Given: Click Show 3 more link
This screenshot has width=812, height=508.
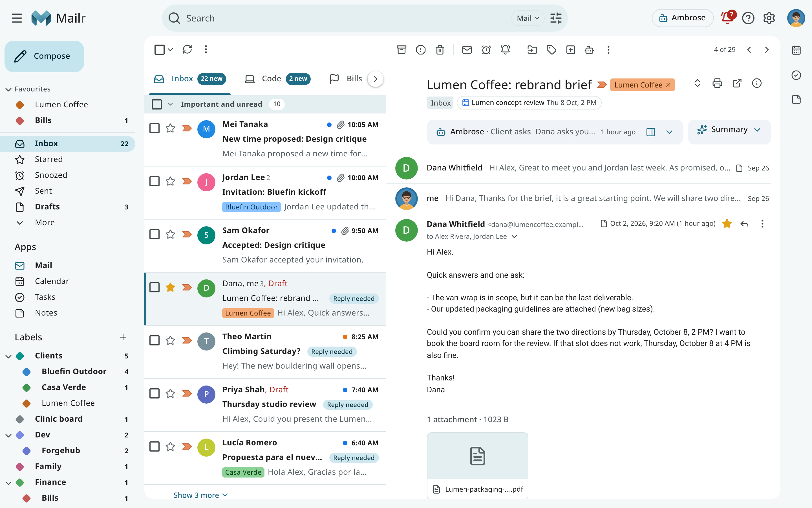Looking at the screenshot, I should [201, 495].
